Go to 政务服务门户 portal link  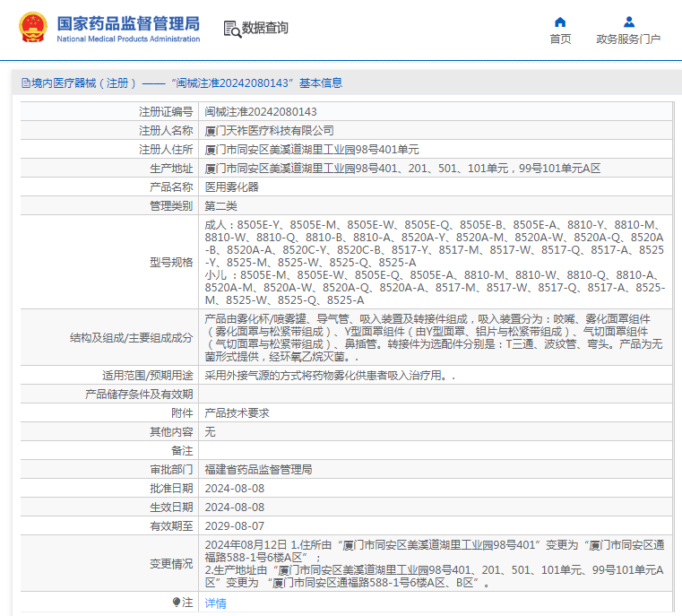[x=628, y=39]
